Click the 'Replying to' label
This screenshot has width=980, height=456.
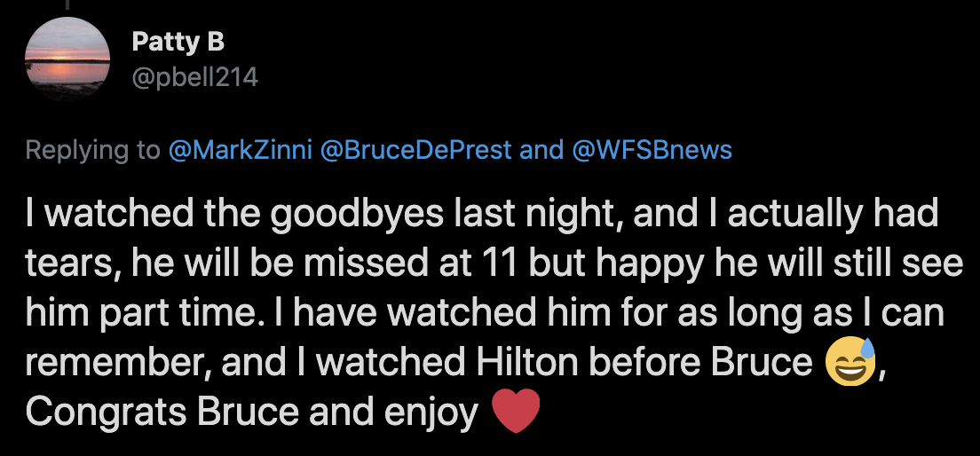tap(93, 151)
